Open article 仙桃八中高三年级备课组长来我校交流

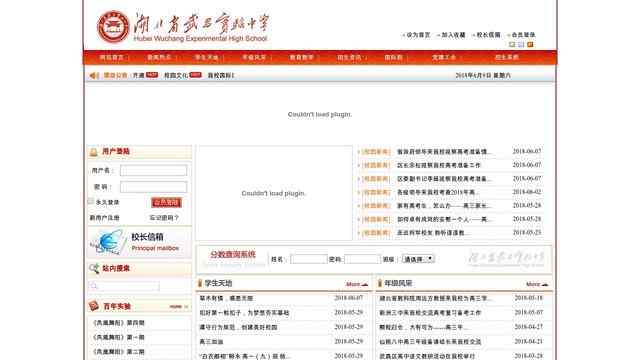click(x=430, y=342)
